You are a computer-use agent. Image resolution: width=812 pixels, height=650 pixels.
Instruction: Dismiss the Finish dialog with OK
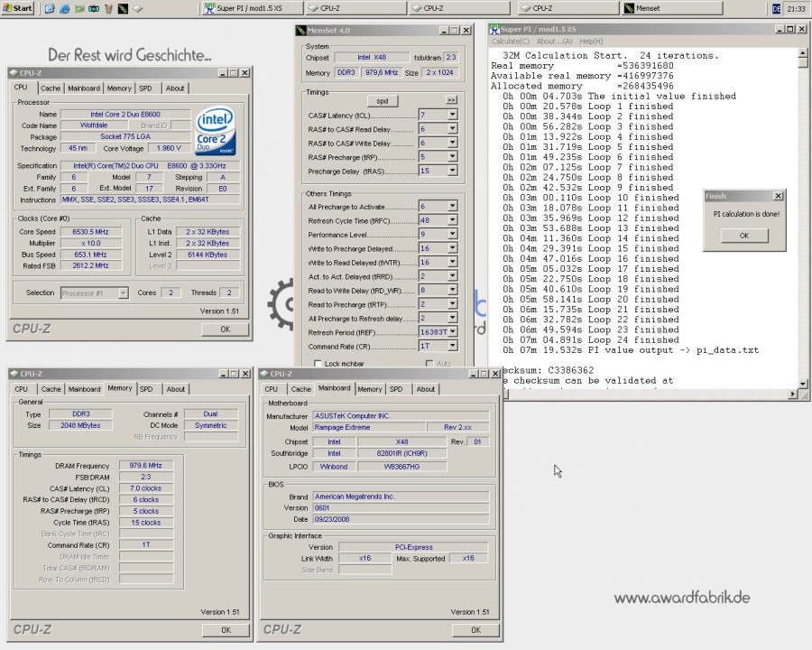[744, 236]
